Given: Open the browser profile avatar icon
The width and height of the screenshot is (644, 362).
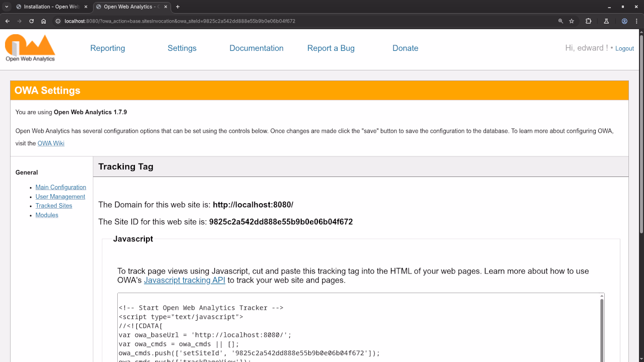Looking at the screenshot, I should tap(624, 21).
